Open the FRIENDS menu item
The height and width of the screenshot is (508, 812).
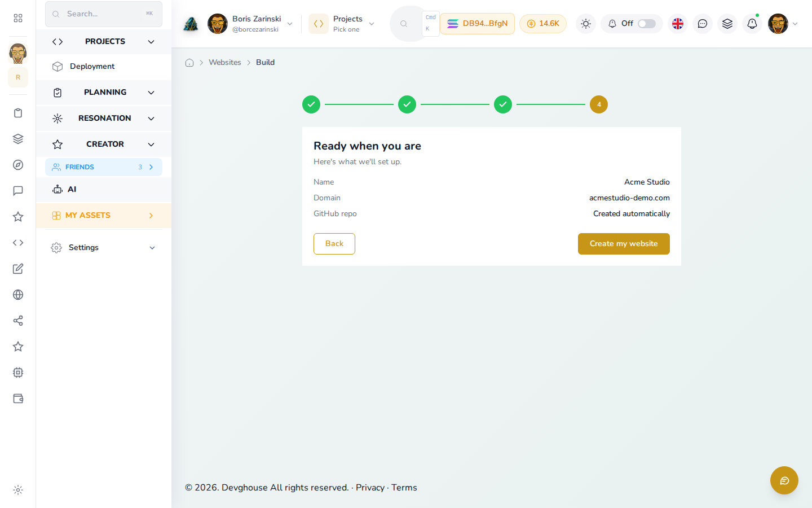pos(104,167)
